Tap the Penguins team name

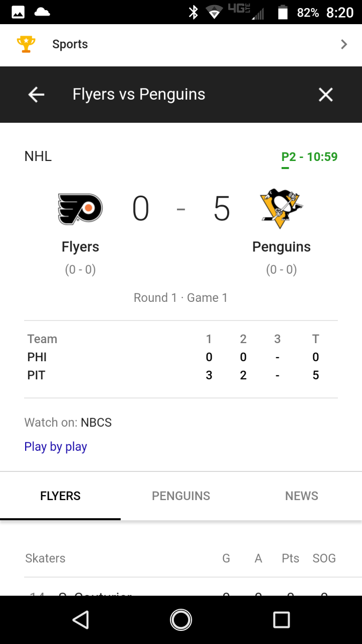[282, 247]
